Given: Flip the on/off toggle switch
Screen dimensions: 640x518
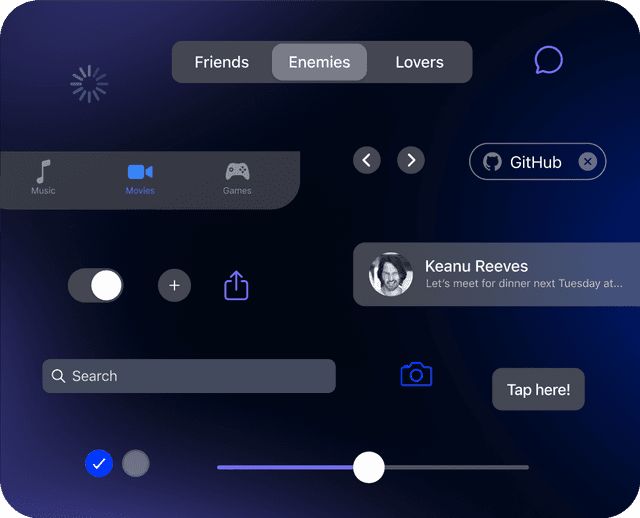Looking at the screenshot, I should pyautogui.click(x=95, y=286).
